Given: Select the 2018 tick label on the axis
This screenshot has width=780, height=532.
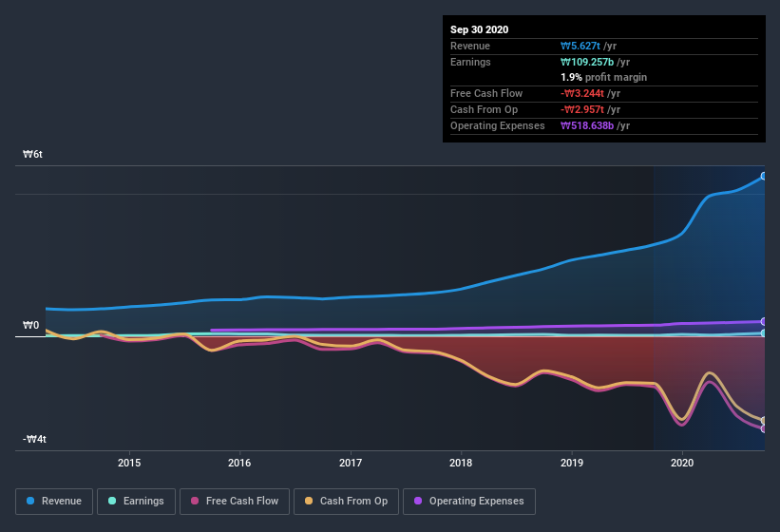Looking at the screenshot, I should click(x=461, y=464).
